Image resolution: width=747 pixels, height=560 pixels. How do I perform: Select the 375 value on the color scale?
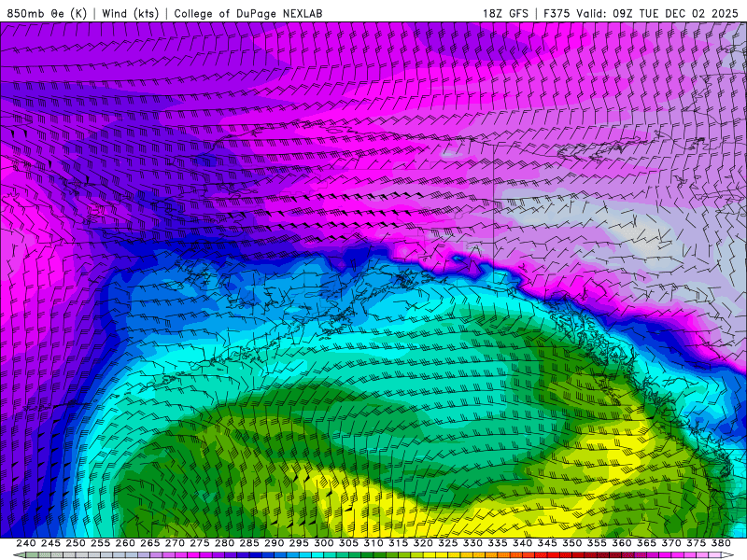(x=696, y=543)
